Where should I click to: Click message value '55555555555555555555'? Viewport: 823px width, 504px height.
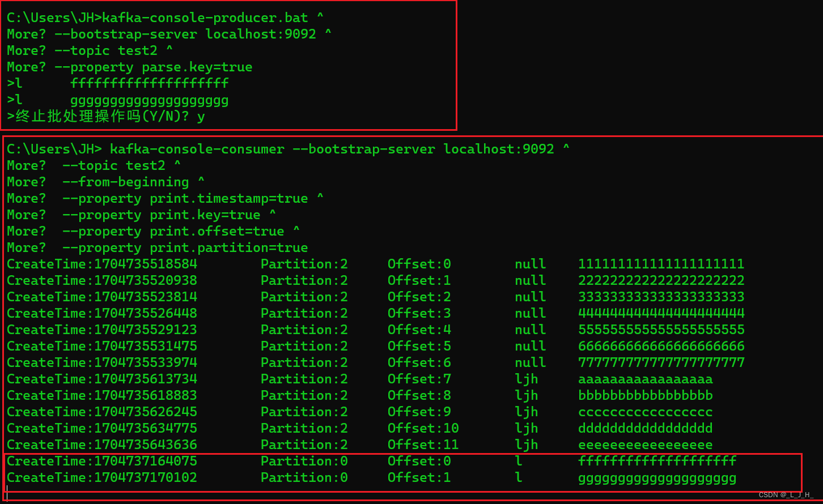pyautogui.click(x=661, y=330)
